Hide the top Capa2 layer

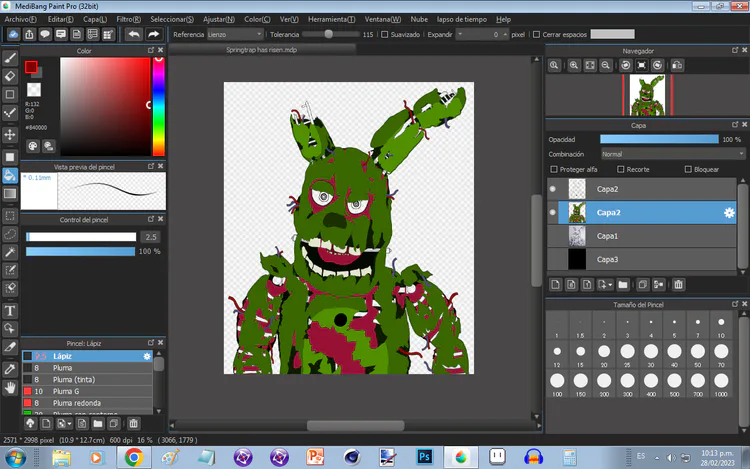(x=553, y=189)
